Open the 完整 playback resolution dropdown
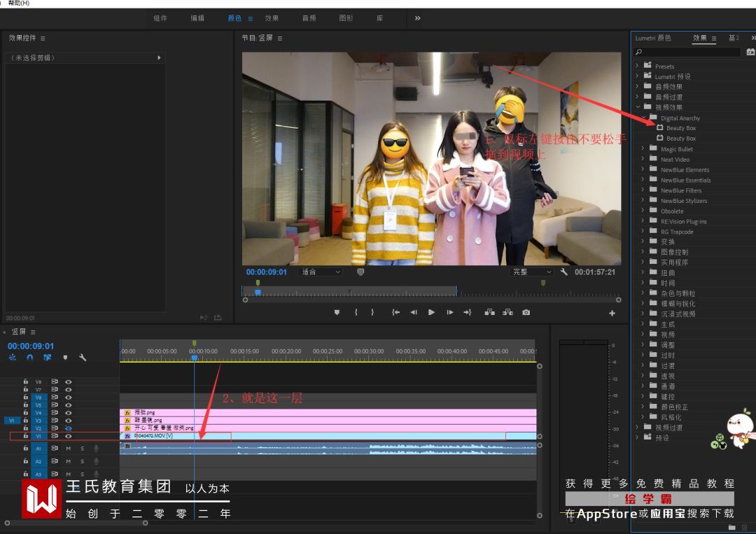This screenshot has height=534, width=756. pos(532,272)
